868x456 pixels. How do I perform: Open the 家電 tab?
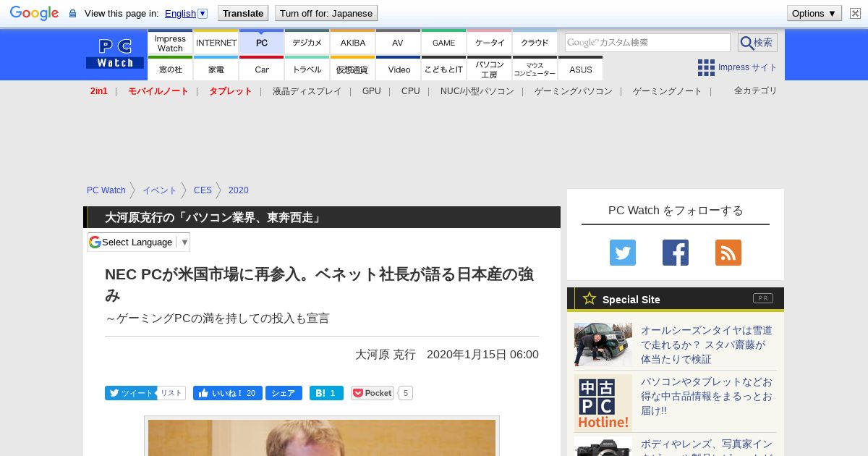coord(216,69)
